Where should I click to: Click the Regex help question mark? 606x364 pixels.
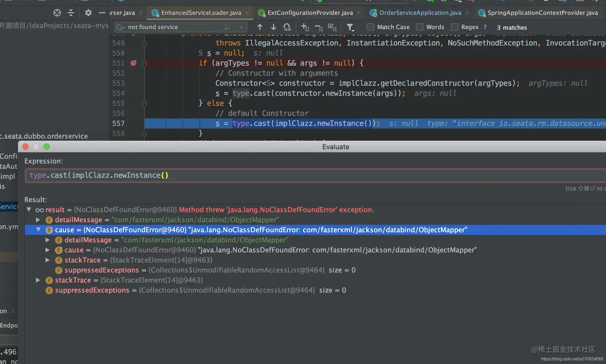(x=485, y=27)
